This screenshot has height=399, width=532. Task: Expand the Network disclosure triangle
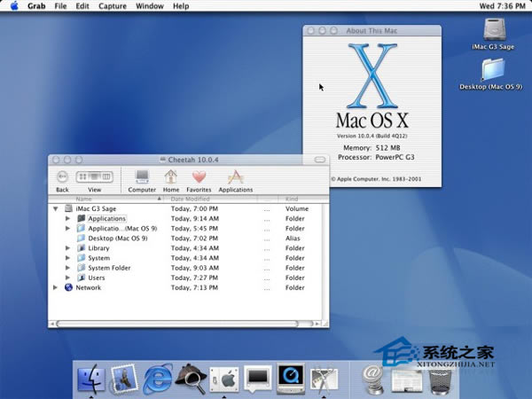point(55,287)
